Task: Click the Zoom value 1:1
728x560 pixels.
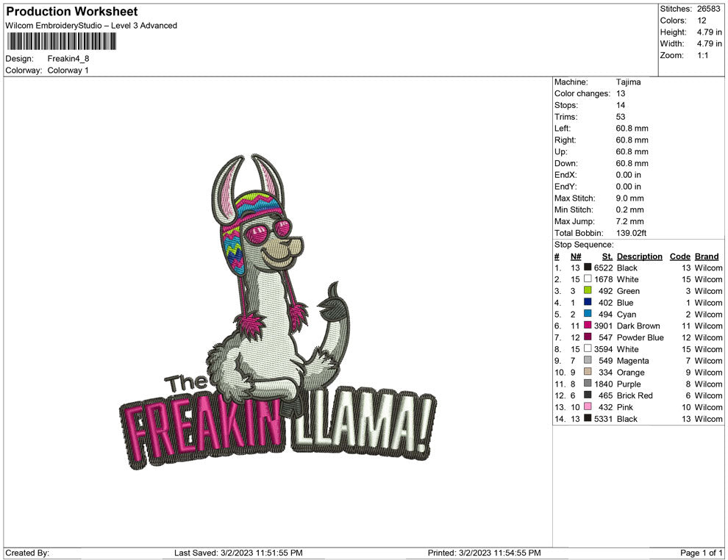Action: pos(702,55)
